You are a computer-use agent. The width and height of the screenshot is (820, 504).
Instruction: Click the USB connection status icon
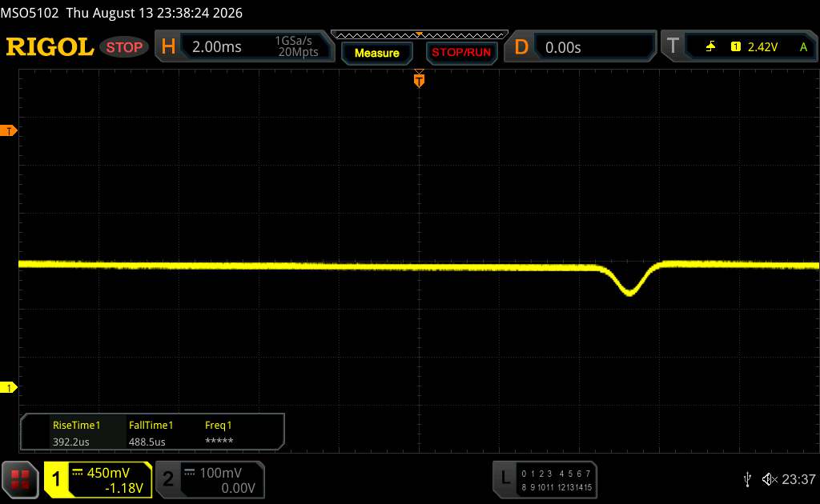[x=747, y=479]
